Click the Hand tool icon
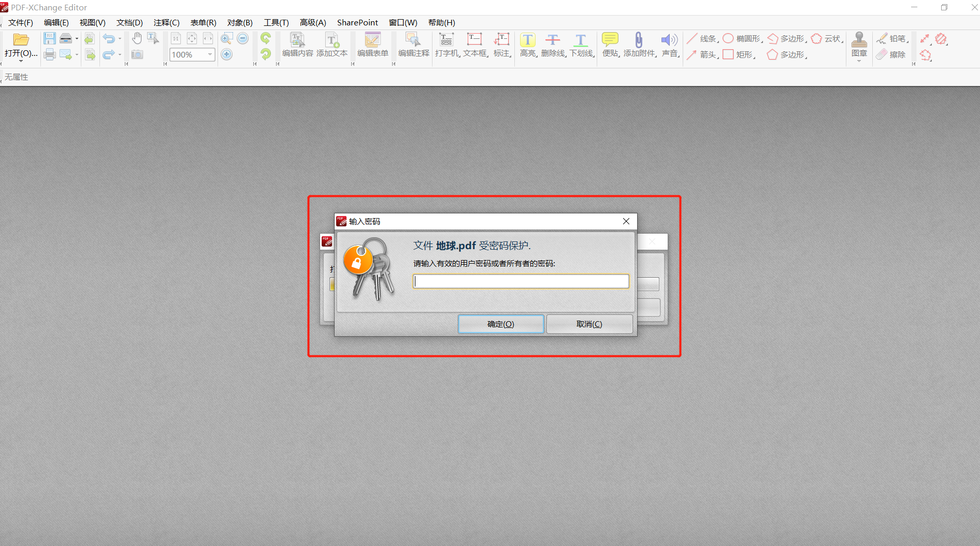Screen dimensions: 980x546 point(137,38)
